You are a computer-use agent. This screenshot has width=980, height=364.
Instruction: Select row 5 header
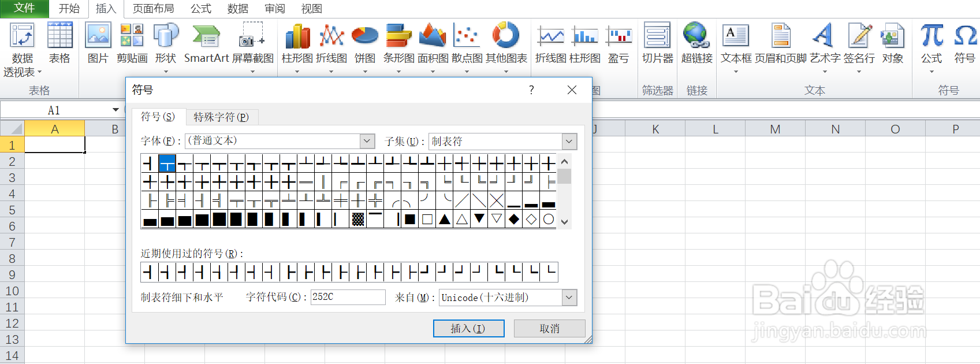coord(12,210)
